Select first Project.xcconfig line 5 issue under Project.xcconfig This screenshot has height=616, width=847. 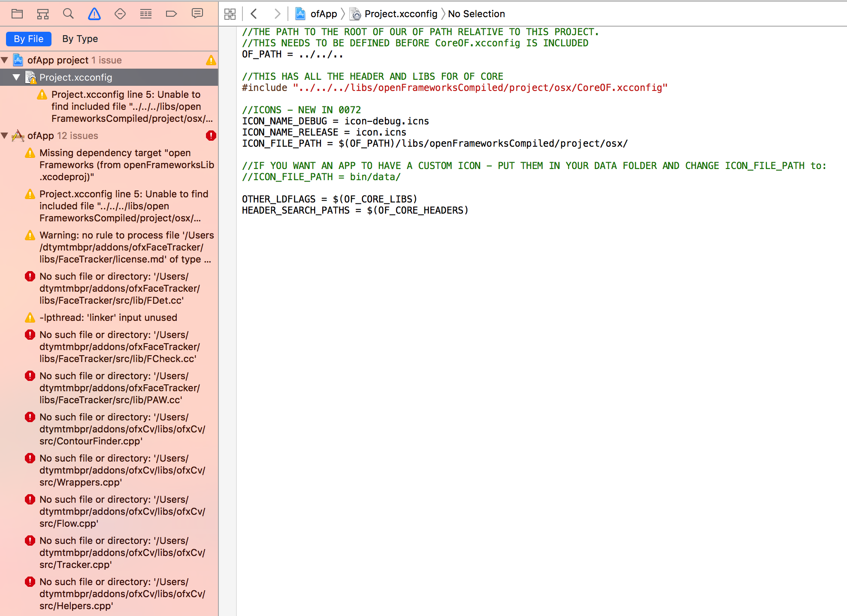[109, 106]
